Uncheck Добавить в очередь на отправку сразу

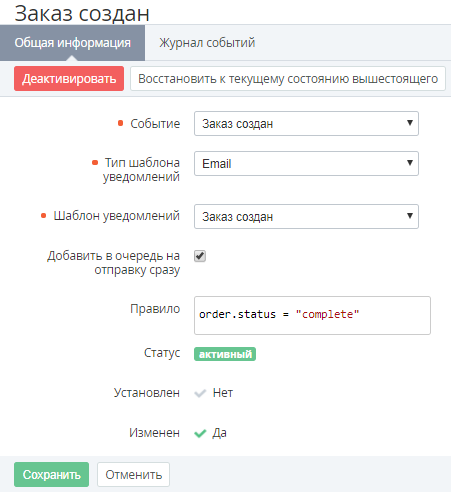200,256
